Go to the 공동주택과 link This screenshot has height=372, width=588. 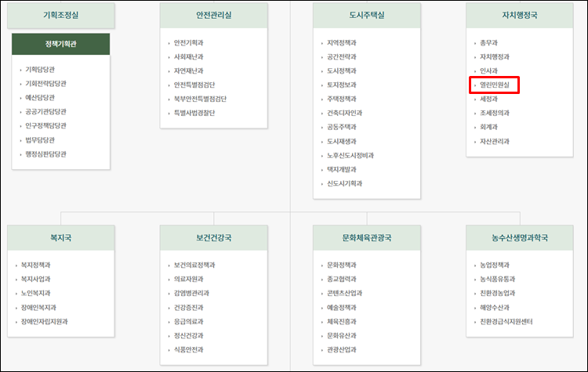pyautogui.click(x=342, y=127)
